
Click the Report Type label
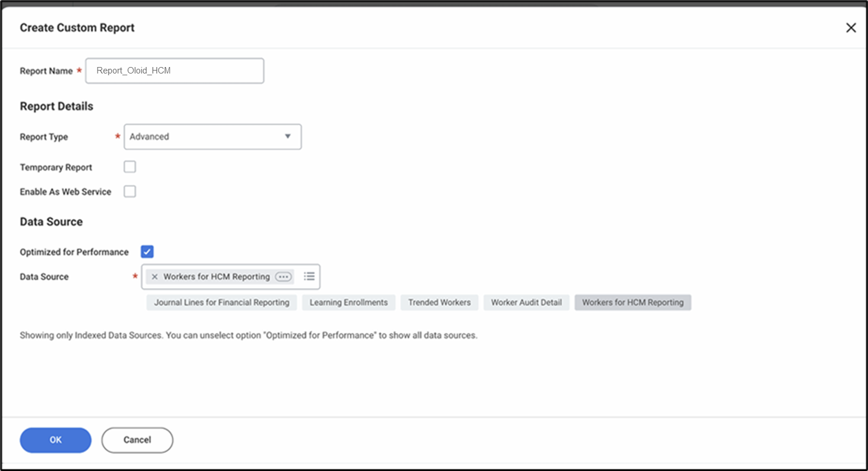point(44,137)
